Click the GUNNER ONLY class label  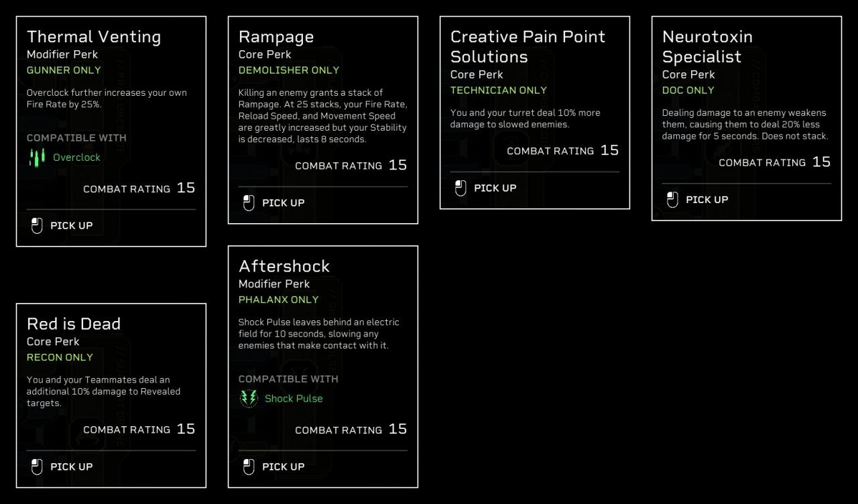(x=64, y=70)
